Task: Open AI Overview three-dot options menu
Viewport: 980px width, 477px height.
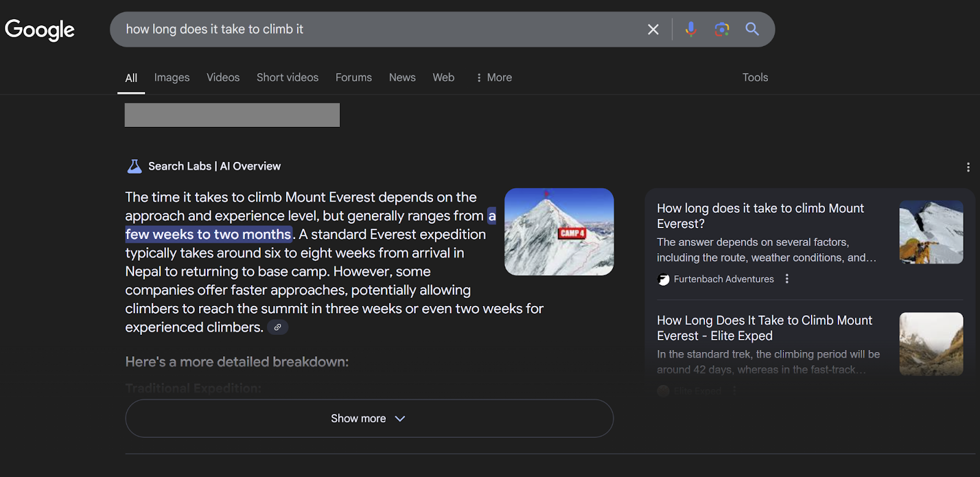Action: pyautogui.click(x=968, y=167)
